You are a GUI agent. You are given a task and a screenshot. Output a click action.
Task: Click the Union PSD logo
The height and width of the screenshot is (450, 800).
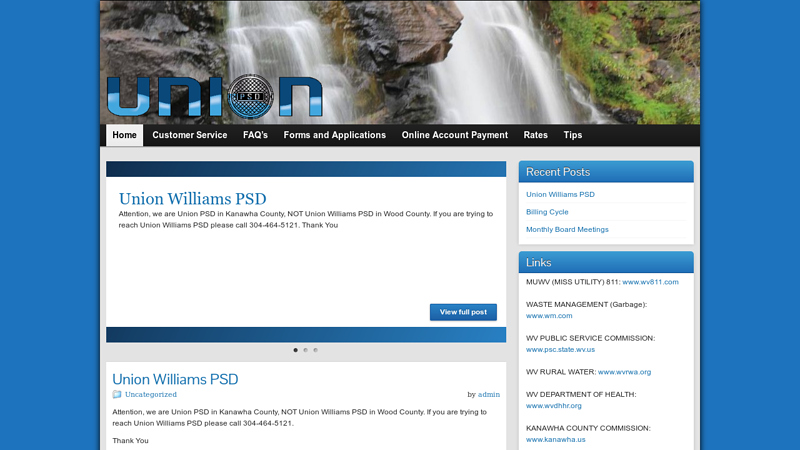(x=214, y=96)
